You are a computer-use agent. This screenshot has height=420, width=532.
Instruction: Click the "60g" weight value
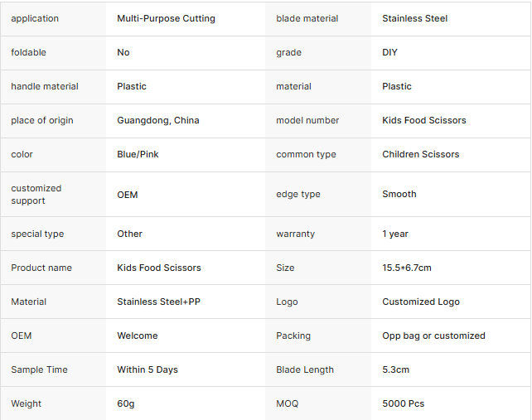coord(126,403)
